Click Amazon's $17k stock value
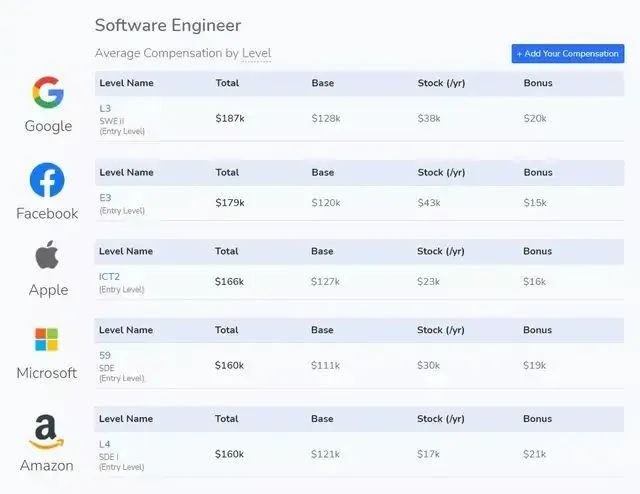The height and width of the screenshot is (494, 640). (429, 454)
